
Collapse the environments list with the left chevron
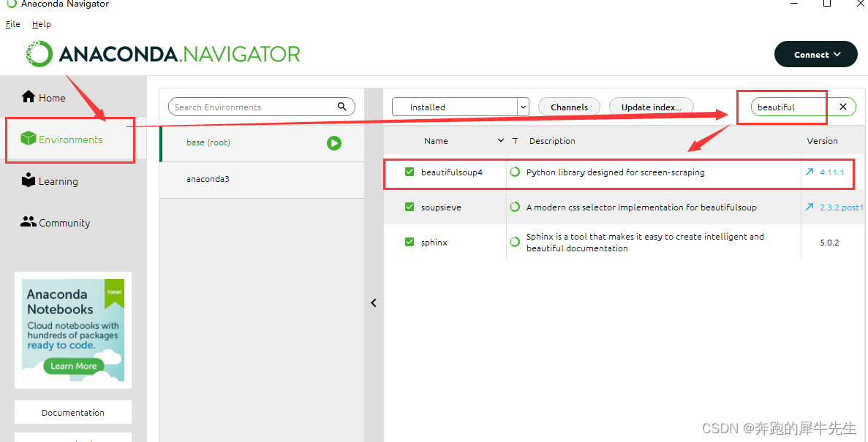374,302
